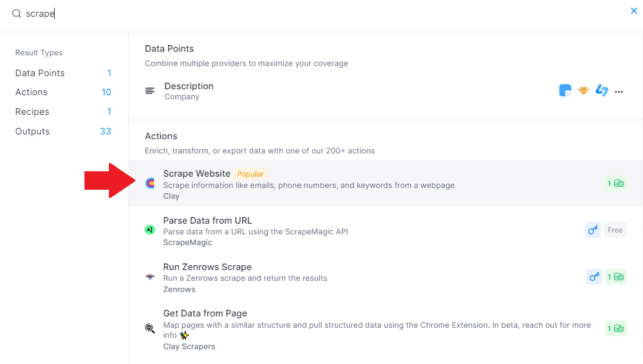Expand more providers via three dots

tap(619, 92)
